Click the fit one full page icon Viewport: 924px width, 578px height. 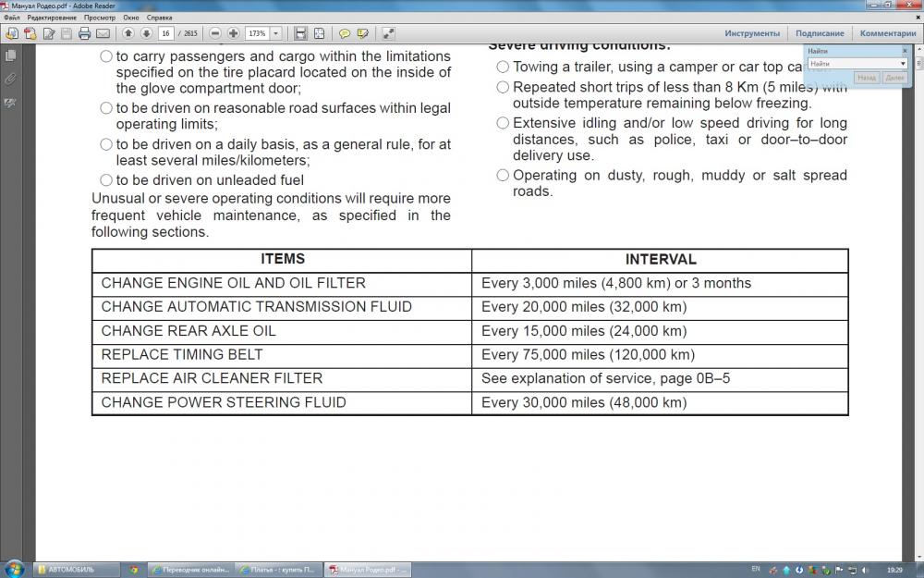319,33
